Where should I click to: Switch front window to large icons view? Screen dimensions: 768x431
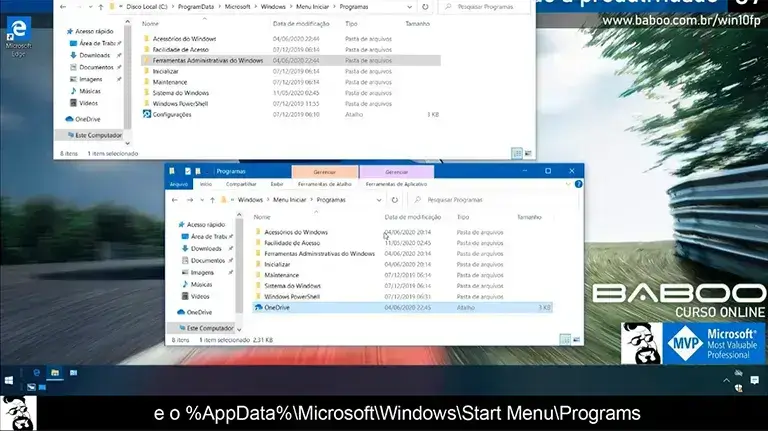(x=576, y=339)
